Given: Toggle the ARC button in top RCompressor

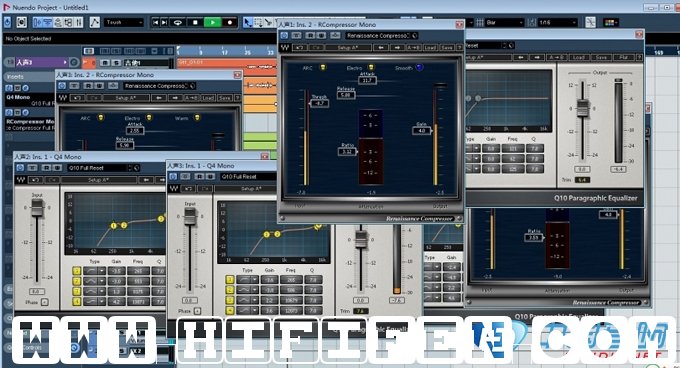Looking at the screenshot, I should (323, 68).
